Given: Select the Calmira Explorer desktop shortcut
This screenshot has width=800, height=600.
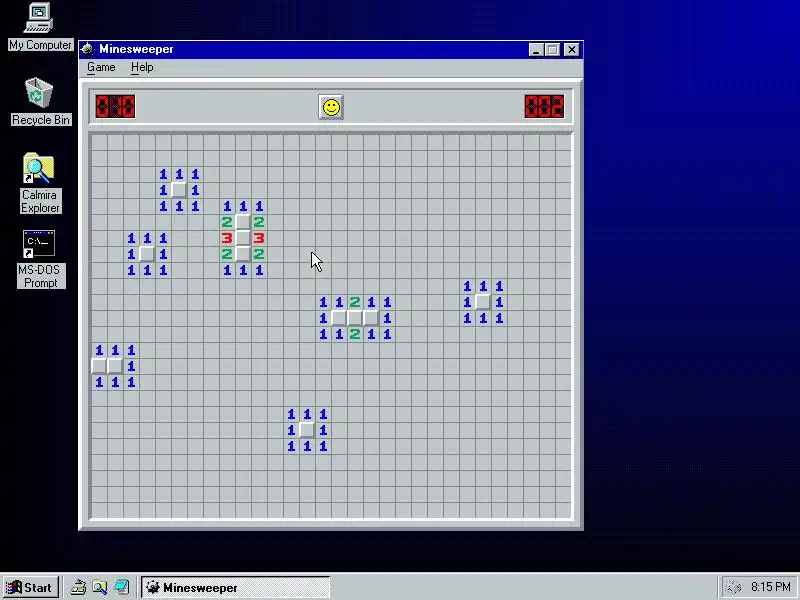Looking at the screenshot, I should tap(40, 184).
